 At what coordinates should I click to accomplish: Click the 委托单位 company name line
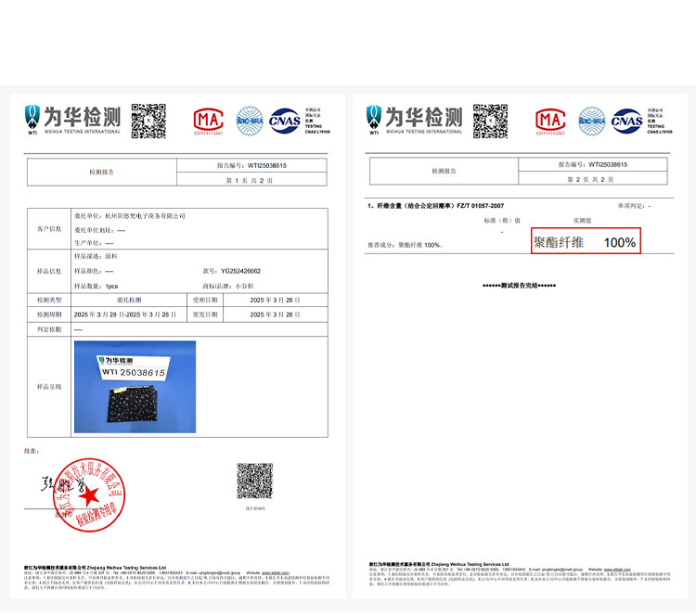tap(130, 216)
